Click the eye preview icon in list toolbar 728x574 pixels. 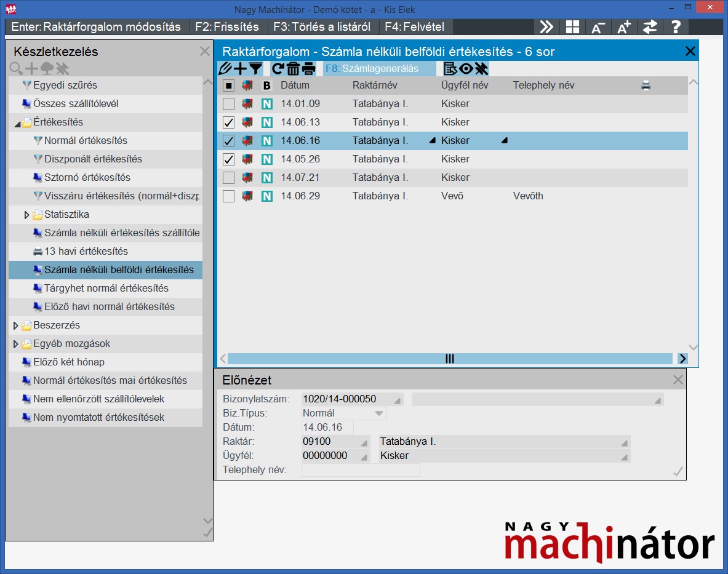click(466, 69)
